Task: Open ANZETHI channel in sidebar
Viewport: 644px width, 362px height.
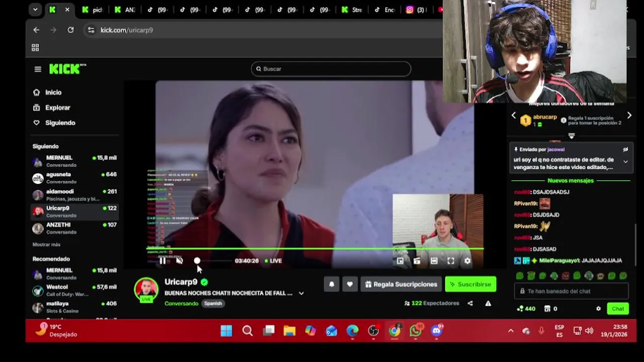Action: (x=74, y=228)
